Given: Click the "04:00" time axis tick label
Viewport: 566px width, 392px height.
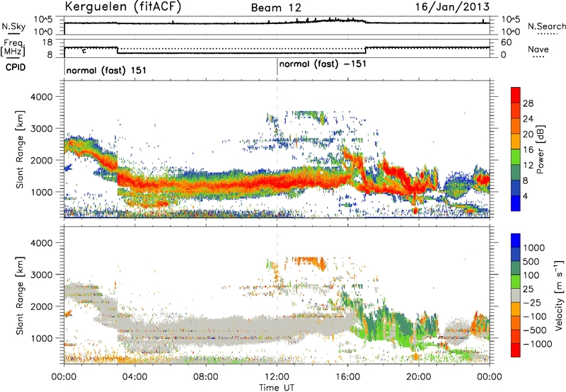Looking at the screenshot, I should (135, 377).
